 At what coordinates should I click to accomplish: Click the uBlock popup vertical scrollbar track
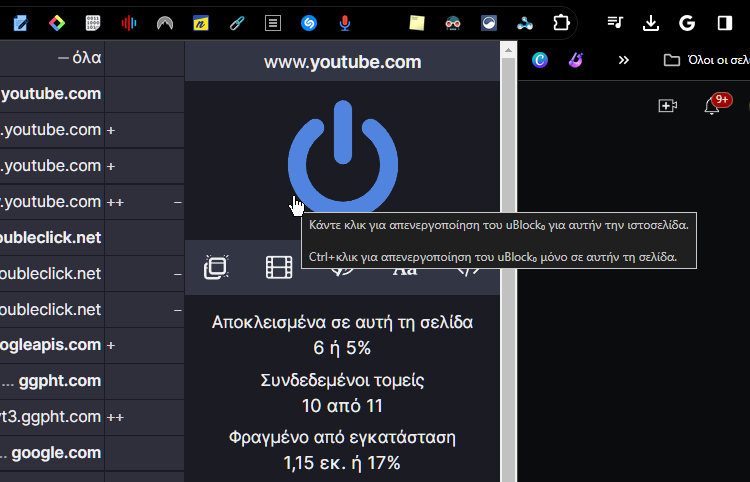[508, 268]
